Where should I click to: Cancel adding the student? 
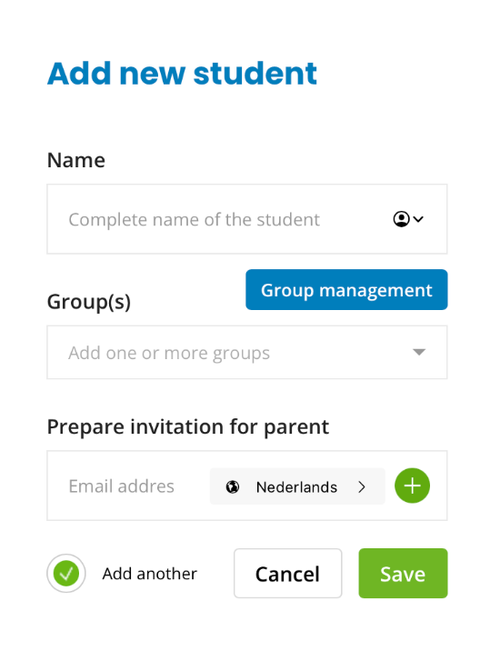click(x=288, y=573)
